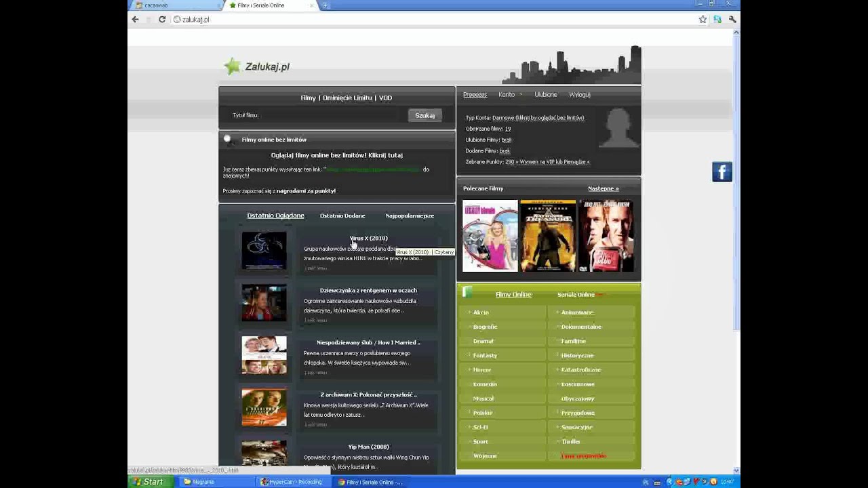The image size is (868, 488).
Task: Open nagrodami za punkty link
Action: pyautogui.click(x=306, y=191)
